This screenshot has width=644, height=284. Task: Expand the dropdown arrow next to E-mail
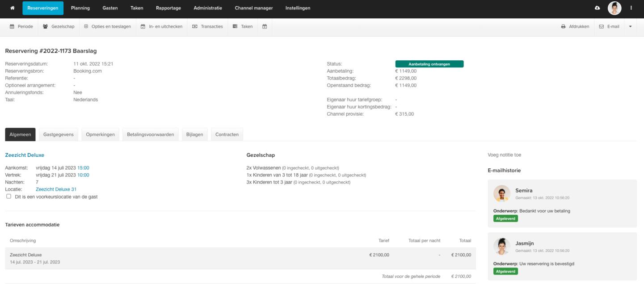(631, 26)
